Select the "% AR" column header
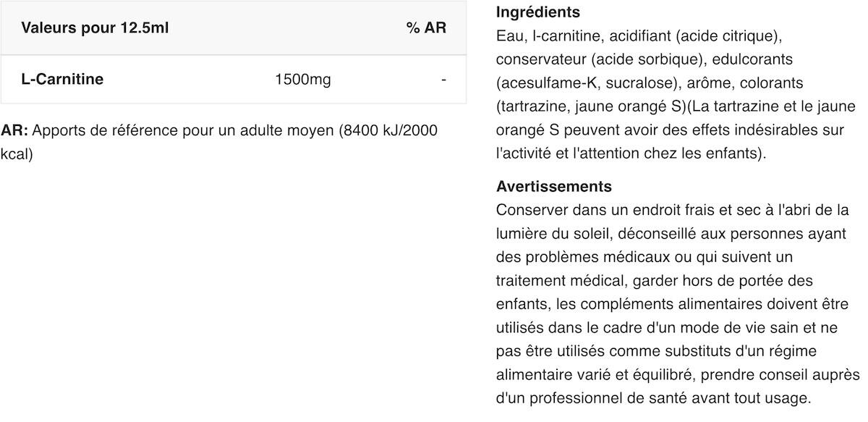The image size is (868, 422). click(426, 28)
